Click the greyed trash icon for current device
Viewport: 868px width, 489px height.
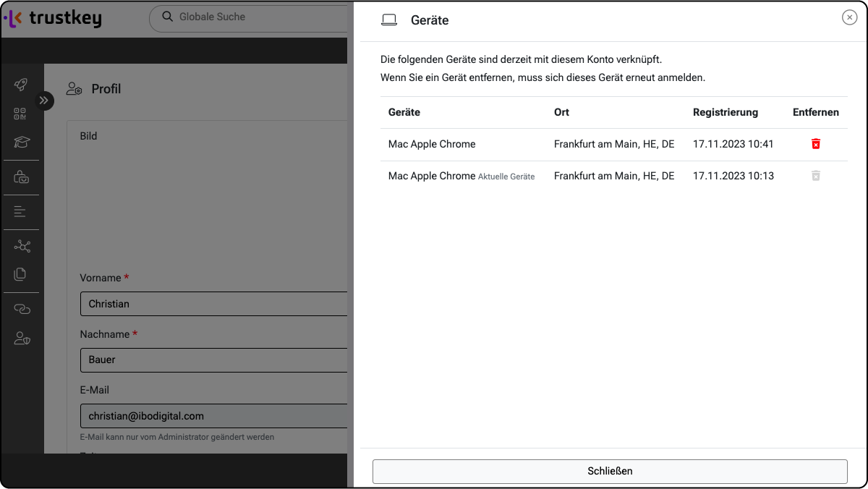click(x=815, y=176)
